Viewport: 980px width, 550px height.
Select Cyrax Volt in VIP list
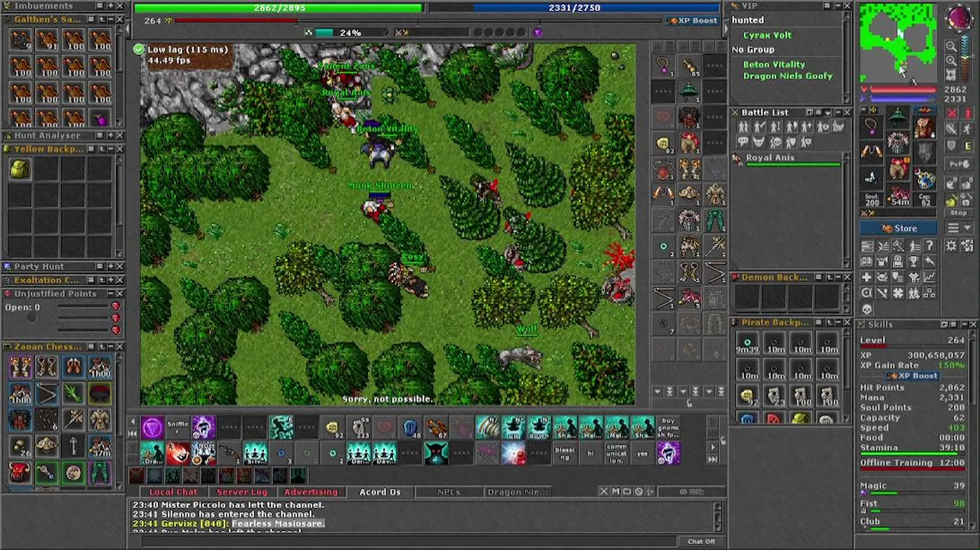[x=767, y=35]
